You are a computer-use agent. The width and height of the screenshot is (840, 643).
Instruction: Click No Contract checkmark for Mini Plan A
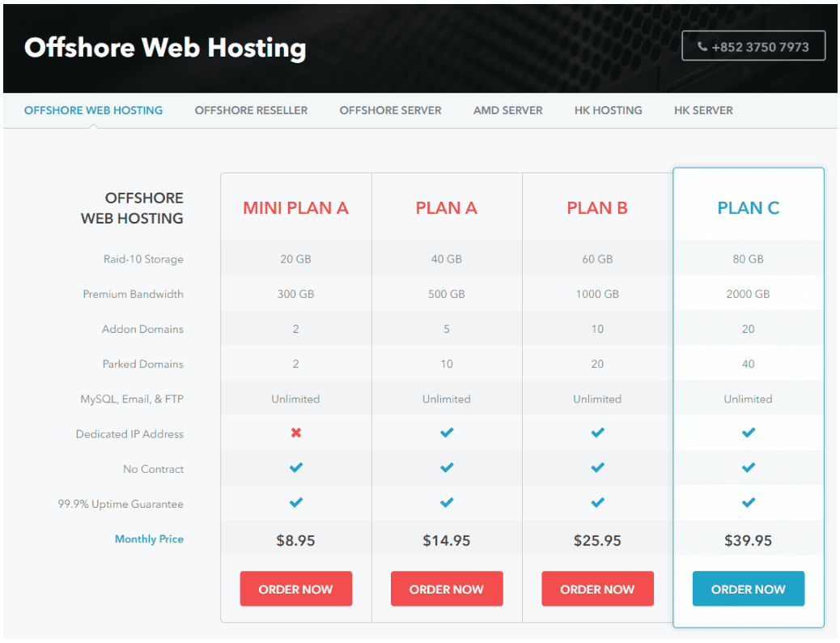(x=295, y=467)
